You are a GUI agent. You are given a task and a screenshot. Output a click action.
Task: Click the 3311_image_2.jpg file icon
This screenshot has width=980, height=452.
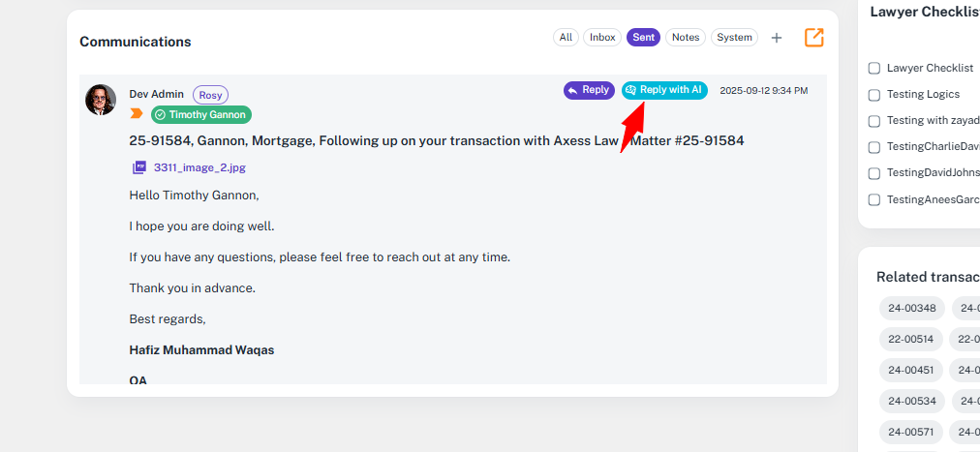(139, 167)
